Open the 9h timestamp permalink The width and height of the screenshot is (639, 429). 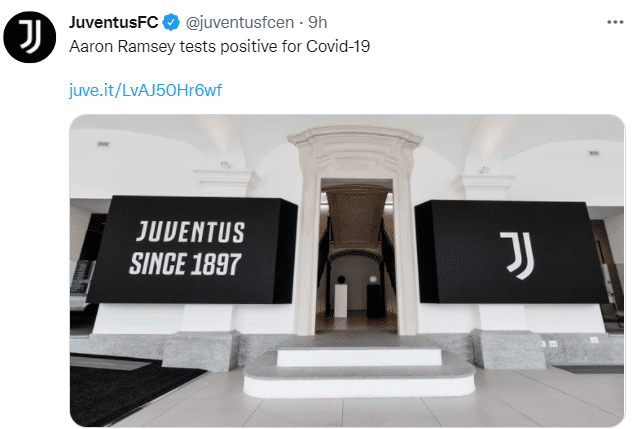317,22
